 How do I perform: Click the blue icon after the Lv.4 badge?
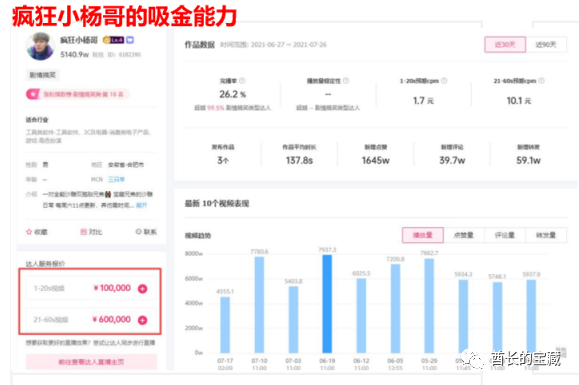(x=130, y=40)
